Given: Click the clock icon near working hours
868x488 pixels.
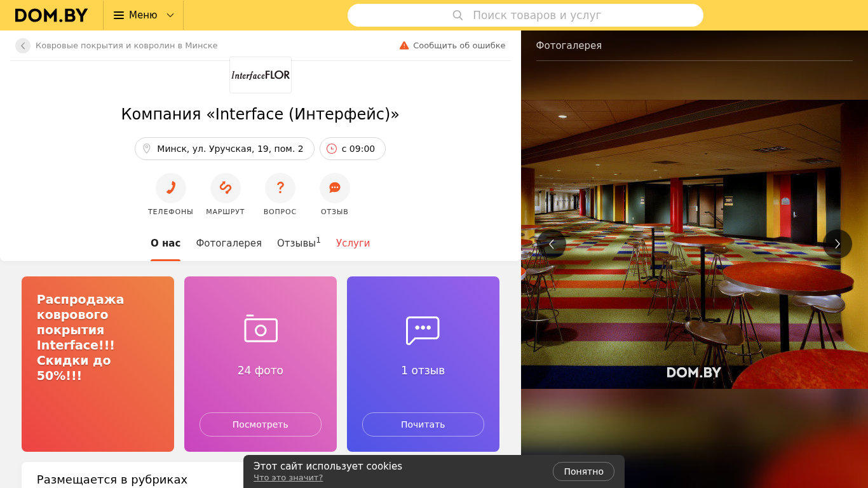Looking at the screenshot, I should click(332, 149).
